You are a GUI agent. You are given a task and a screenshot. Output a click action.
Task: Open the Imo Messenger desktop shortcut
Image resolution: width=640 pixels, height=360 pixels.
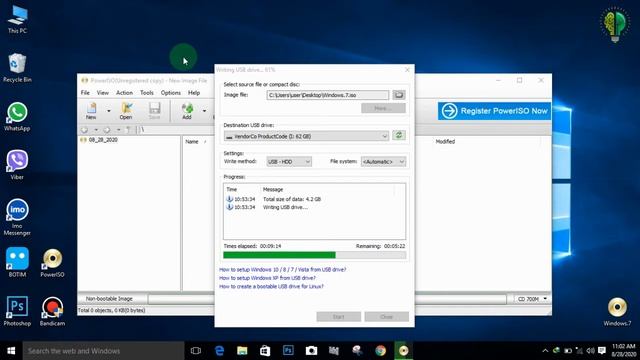point(17,217)
